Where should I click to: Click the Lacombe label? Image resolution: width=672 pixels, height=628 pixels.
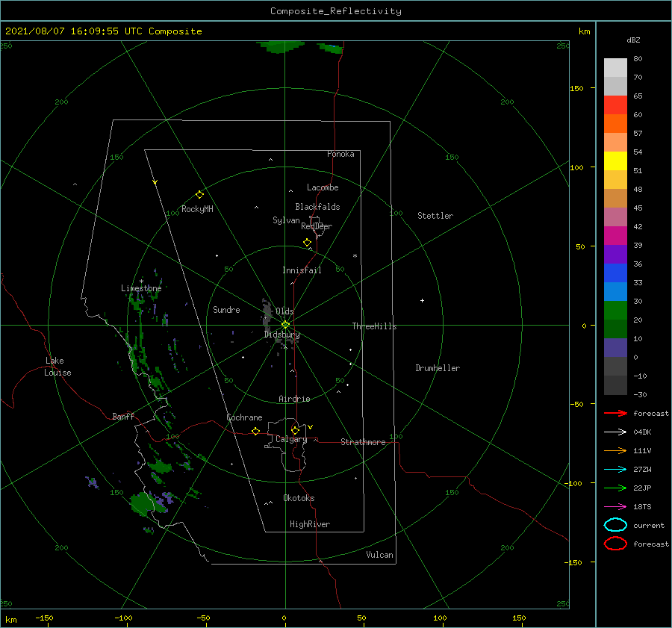click(x=323, y=187)
